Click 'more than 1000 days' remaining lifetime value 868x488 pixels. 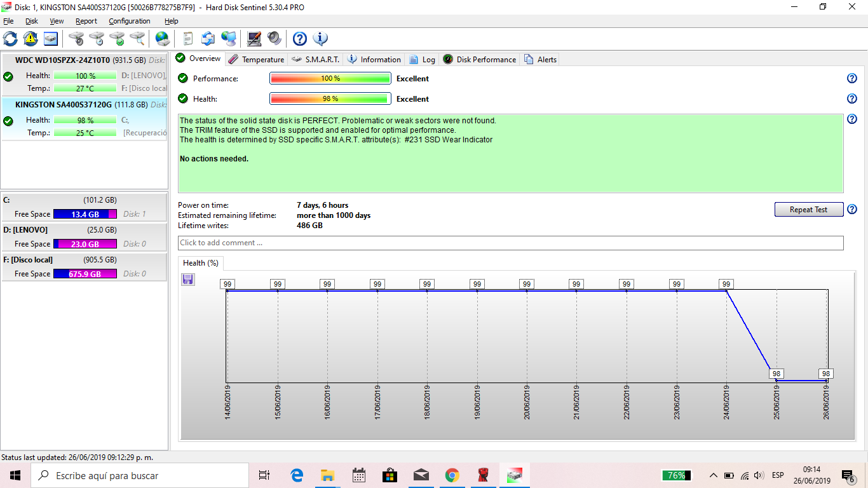pyautogui.click(x=334, y=215)
